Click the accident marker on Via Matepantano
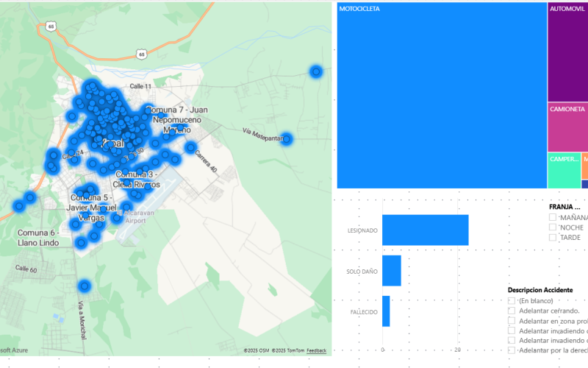Viewport: 588px width, 368px height. coord(287,139)
